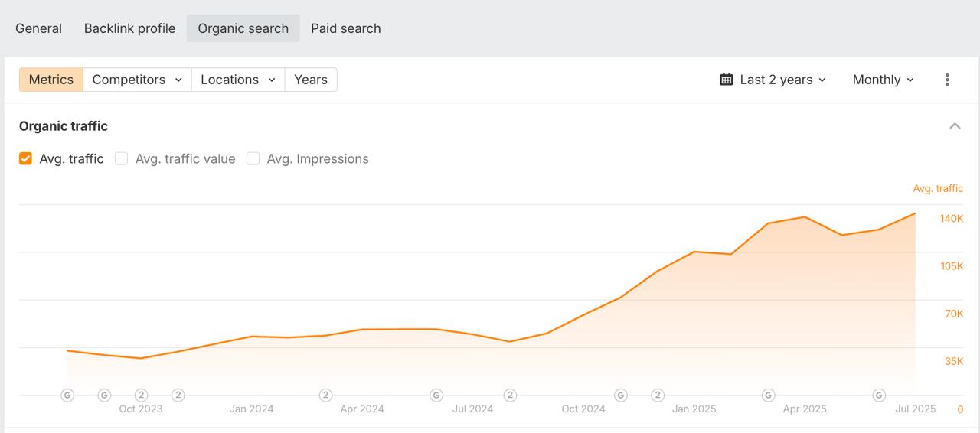Image resolution: width=980 pixels, height=433 pixels.
Task: Open the Monthly interval dropdown
Action: [884, 80]
